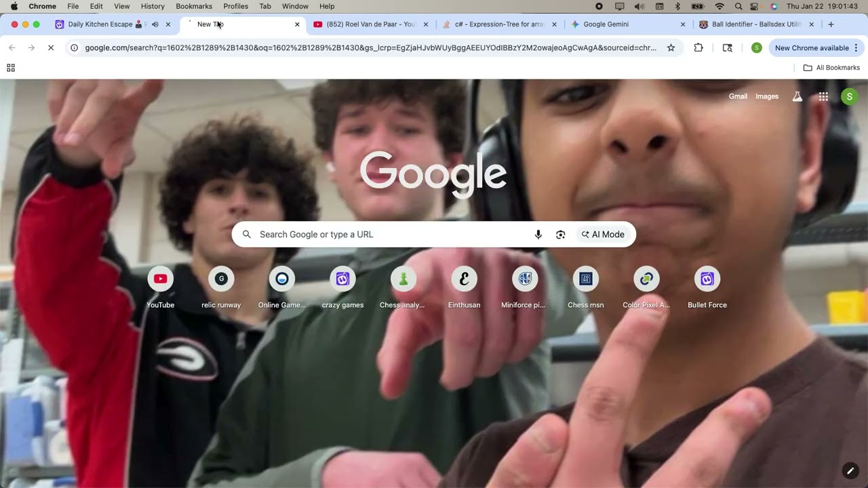Open the Wi-Fi status menu

[x=719, y=6]
